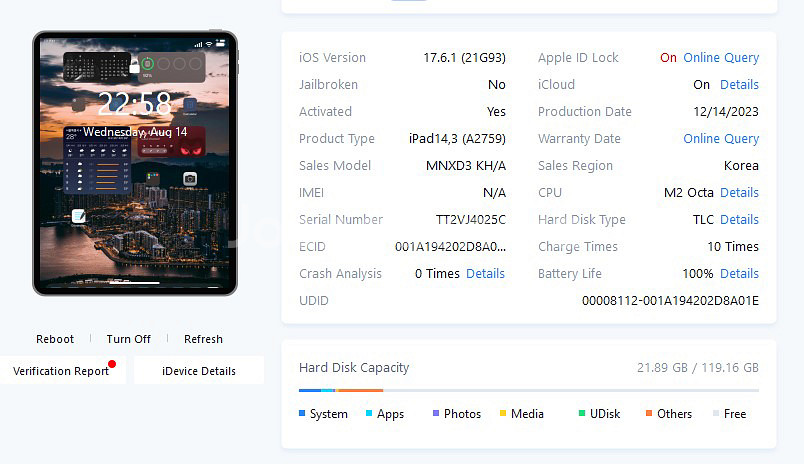The height and width of the screenshot is (464, 804).
Task: Open the Verification Report
Action: [x=62, y=371]
